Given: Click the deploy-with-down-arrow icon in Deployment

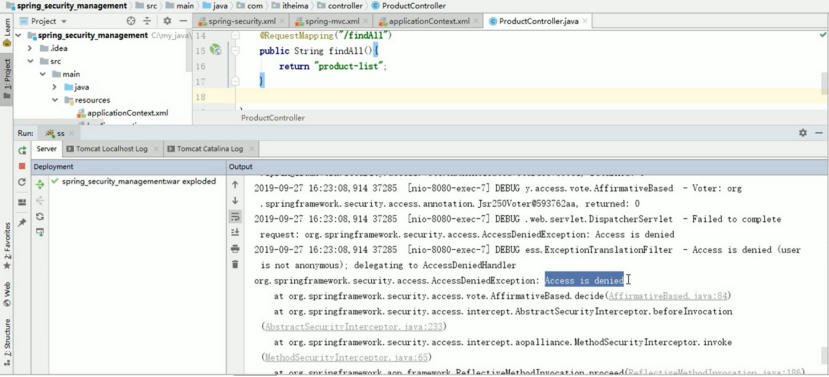Looking at the screenshot, I should pos(40,232).
